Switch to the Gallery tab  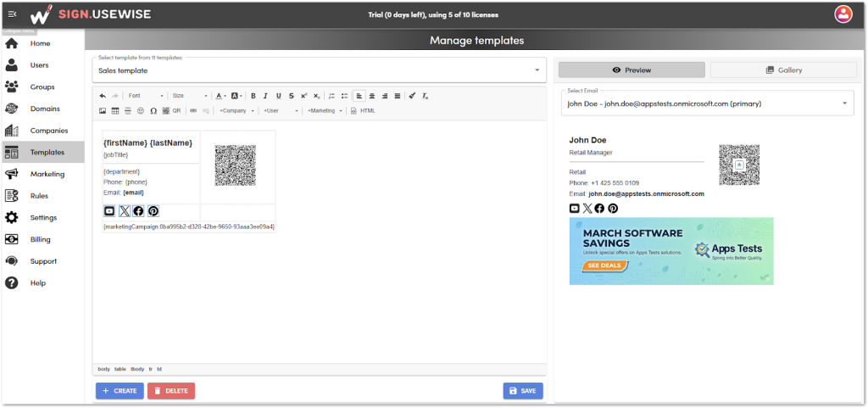coord(782,70)
